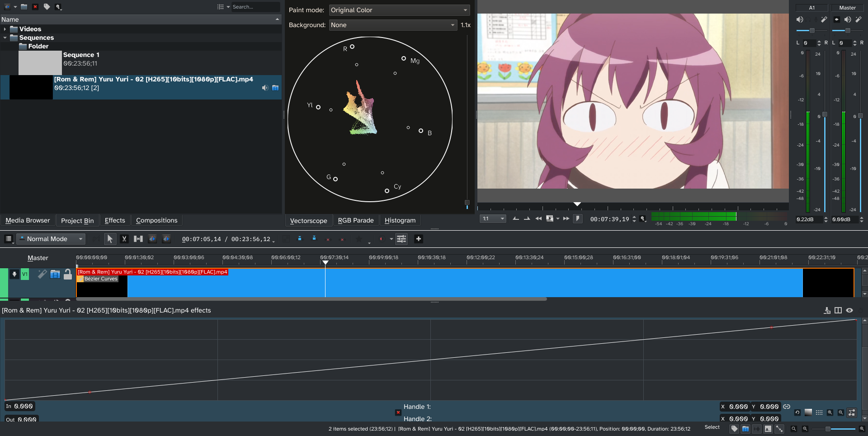This screenshot has width=868, height=436.
Task: Click in the project bin Search field
Action: pyautogui.click(x=255, y=7)
